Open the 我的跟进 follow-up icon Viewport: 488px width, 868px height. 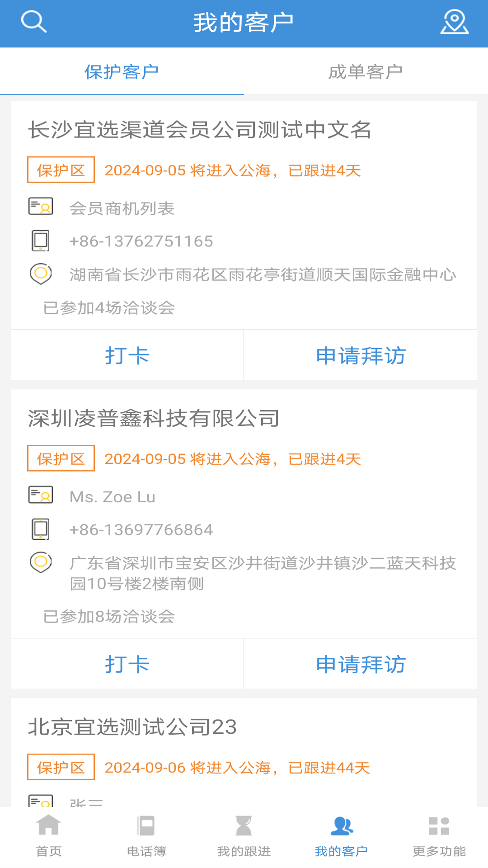[244, 826]
